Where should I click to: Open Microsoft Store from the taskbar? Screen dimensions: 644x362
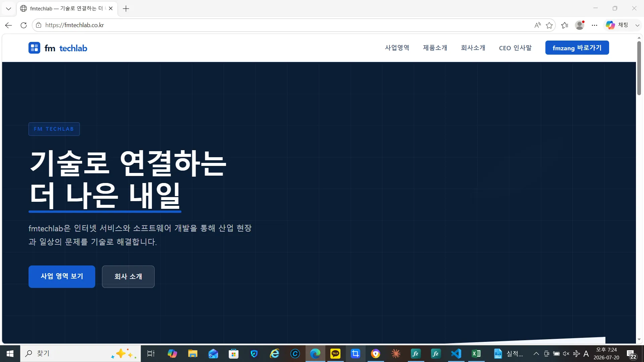coord(233,354)
